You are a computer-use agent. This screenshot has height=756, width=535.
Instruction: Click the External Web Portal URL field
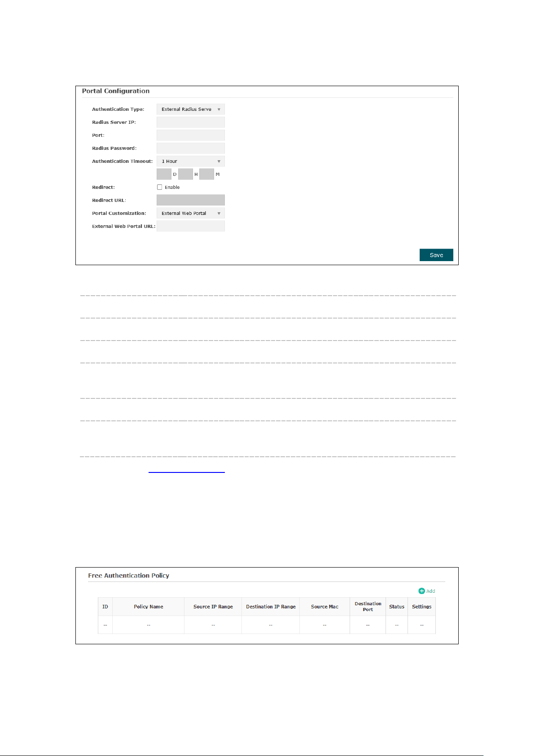point(190,226)
